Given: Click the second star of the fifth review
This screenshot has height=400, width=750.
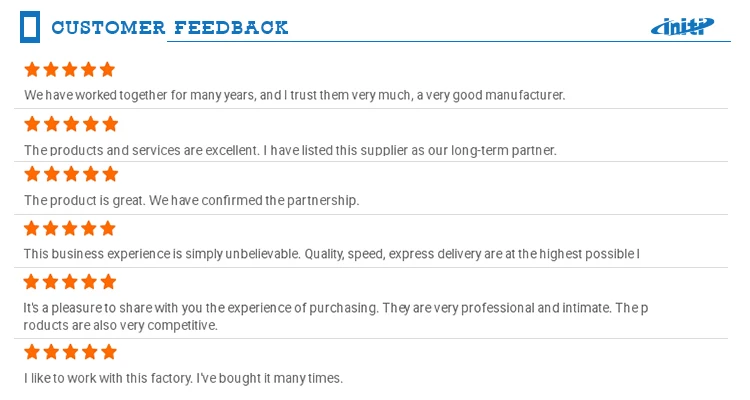Looking at the screenshot, I should click(52, 282).
